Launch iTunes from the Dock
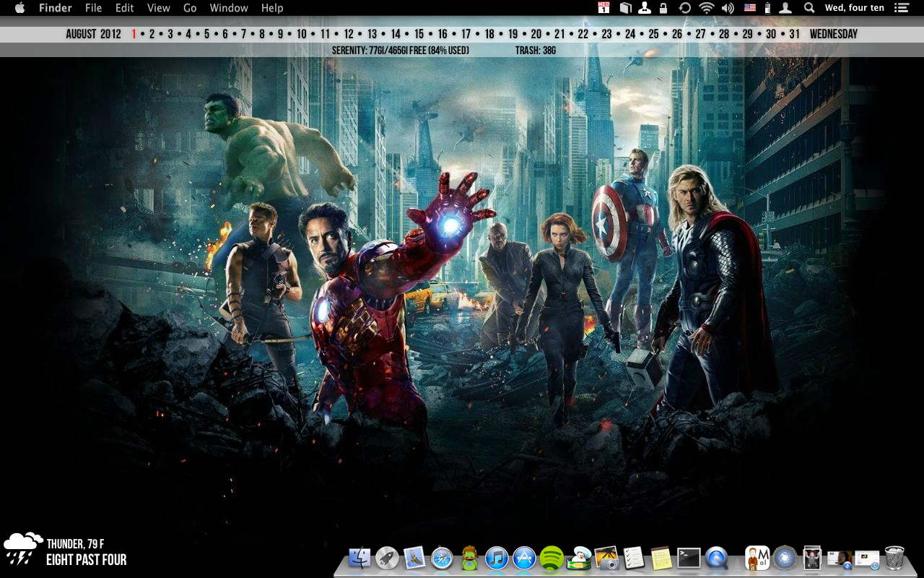 [497, 558]
